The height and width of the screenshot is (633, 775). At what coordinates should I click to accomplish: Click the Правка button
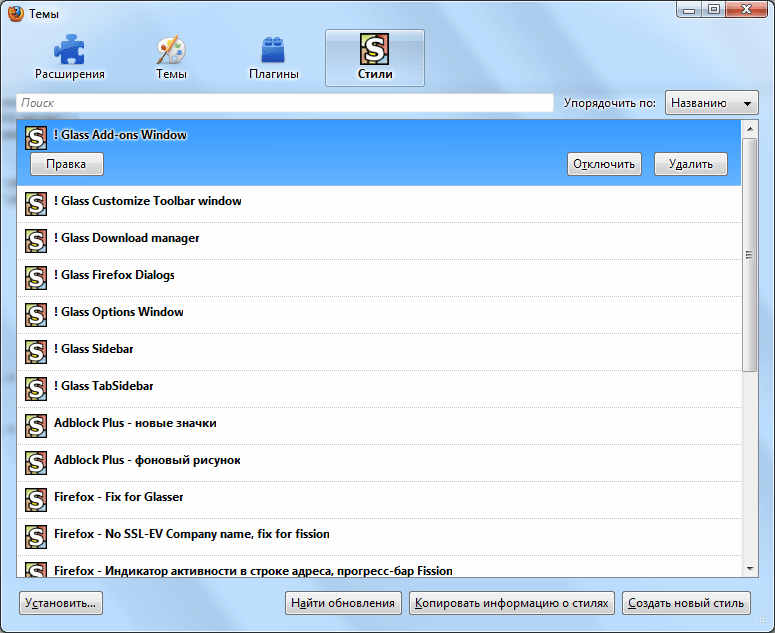[x=66, y=164]
